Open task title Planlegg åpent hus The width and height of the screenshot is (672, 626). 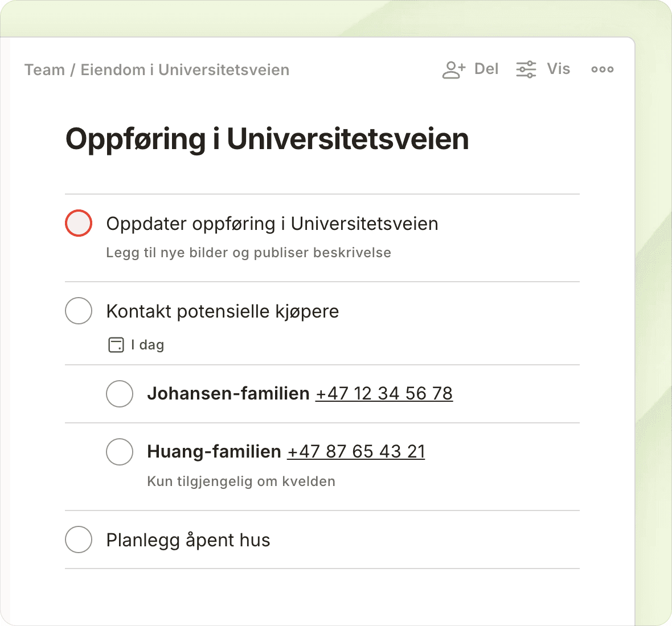click(188, 540)
